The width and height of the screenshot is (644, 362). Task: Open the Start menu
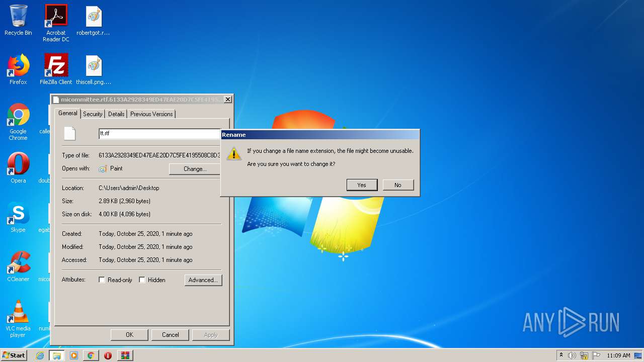(x=14, y=355)
